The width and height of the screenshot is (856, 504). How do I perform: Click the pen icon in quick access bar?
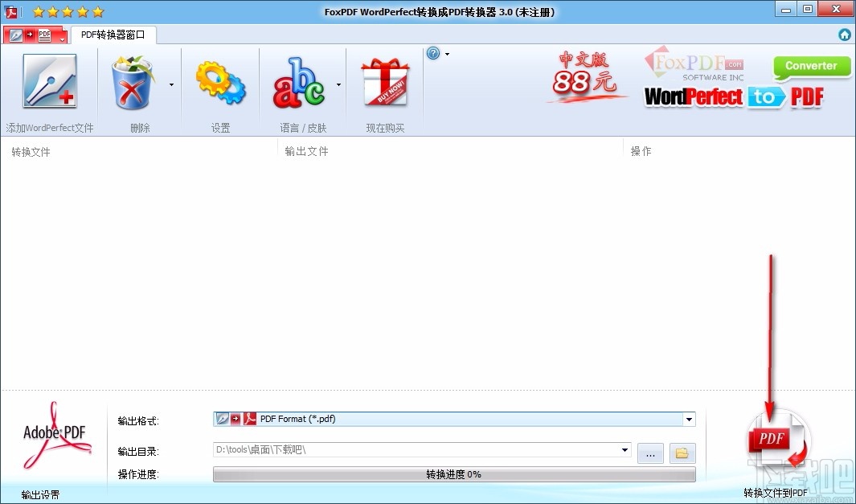point(16,35)
